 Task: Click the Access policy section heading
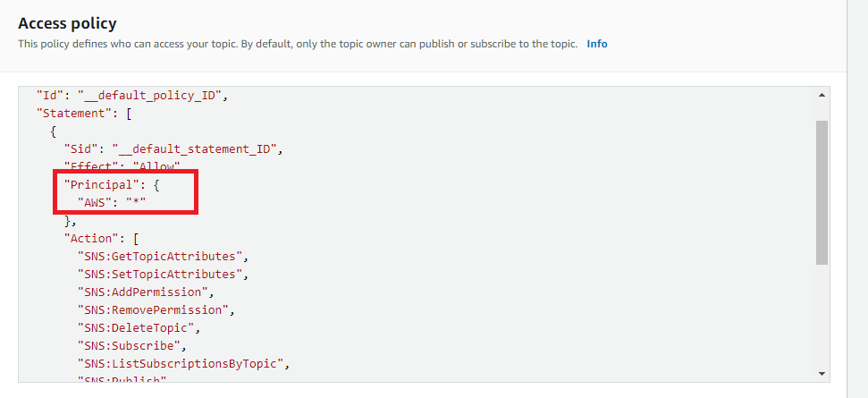point(67,23)
